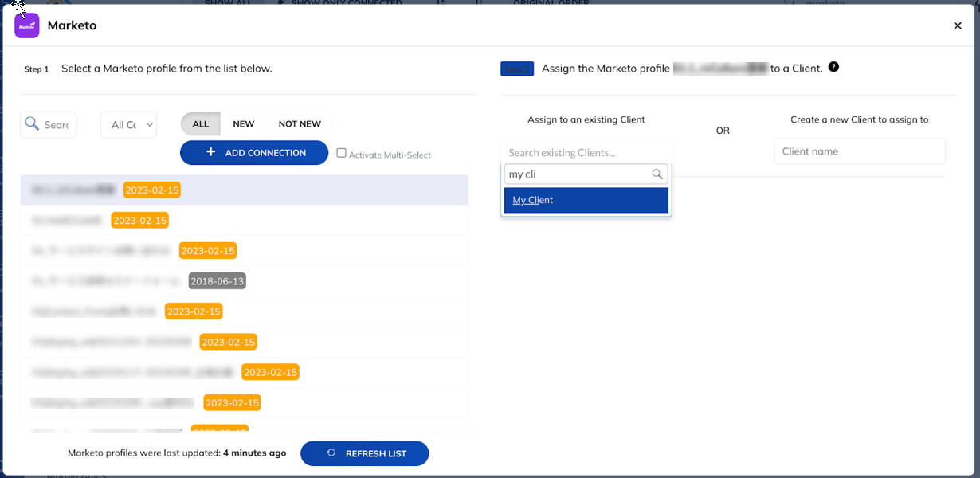Click the REFRESH LIST button

(365, 453)
